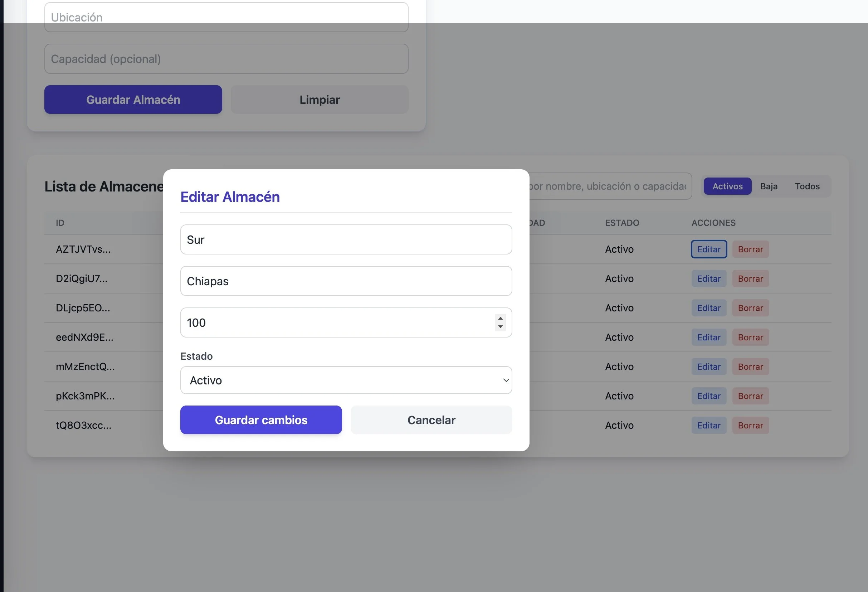Open the Estado dropdown showing Activo
This screenshot has height=592, width=868.
point(346,380)
